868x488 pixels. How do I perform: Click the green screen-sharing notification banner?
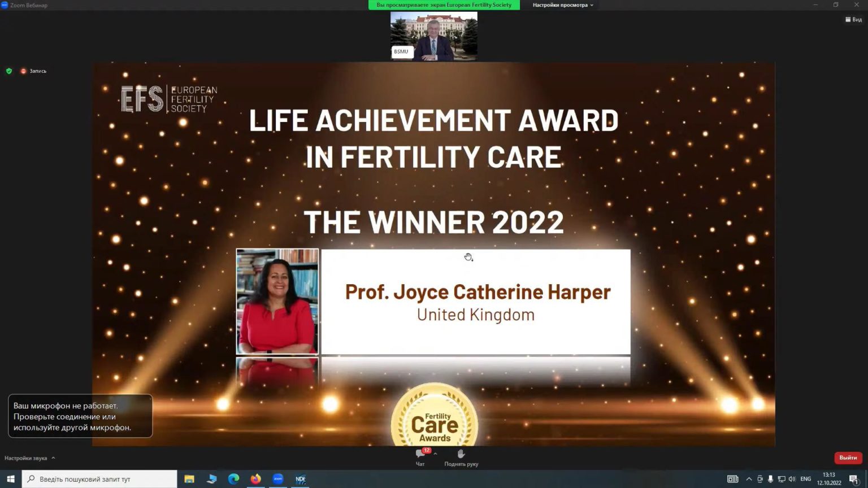click(444, 5)
